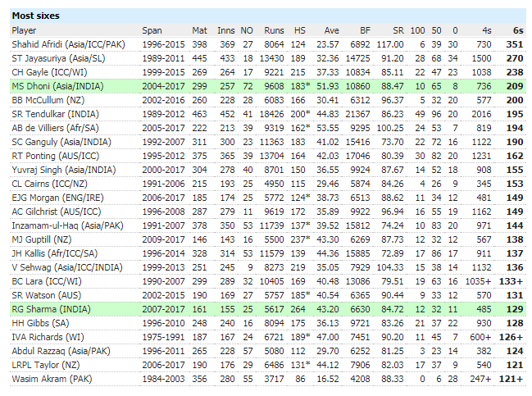Open MJ Guptill player link
532x396 pixels.
pos(41,239)
